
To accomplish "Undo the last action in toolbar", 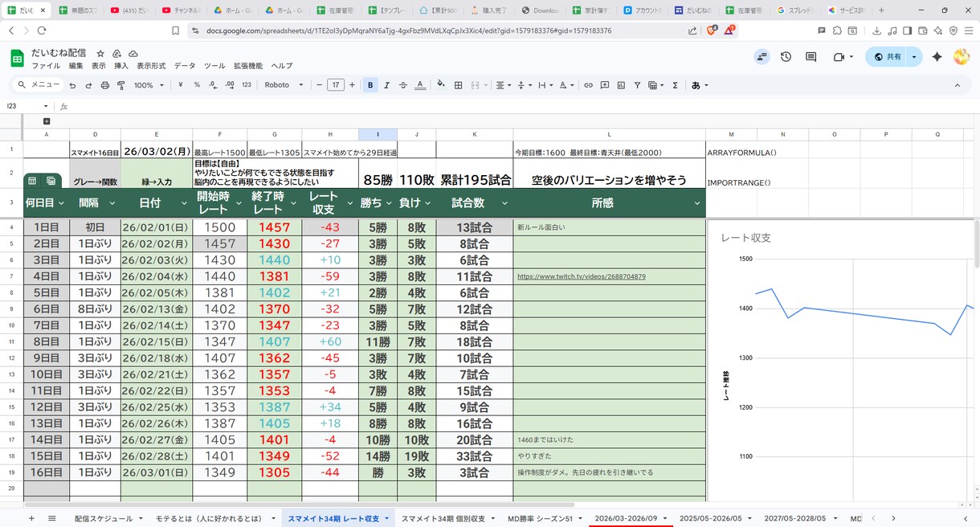I will point(72,85).
